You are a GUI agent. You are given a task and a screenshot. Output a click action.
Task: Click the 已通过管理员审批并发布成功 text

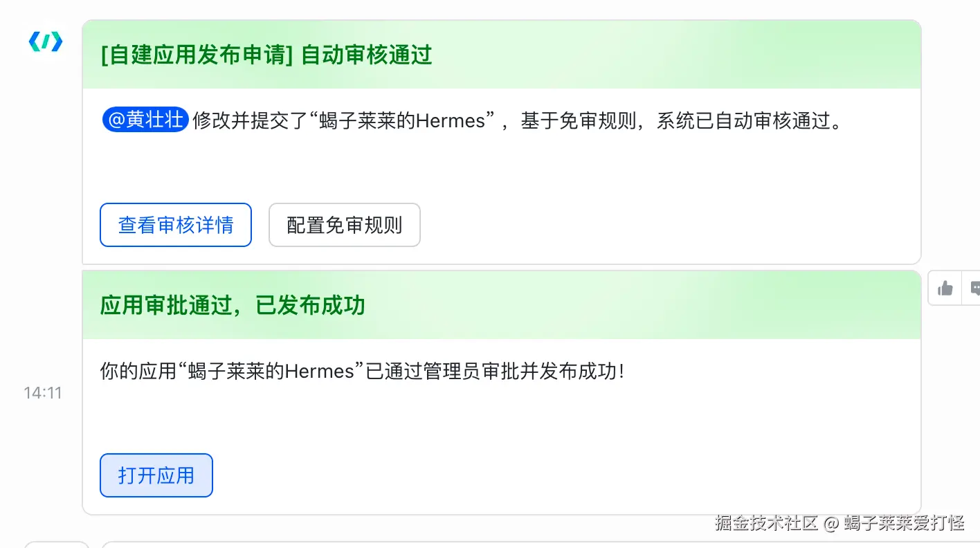pos(495,372)
